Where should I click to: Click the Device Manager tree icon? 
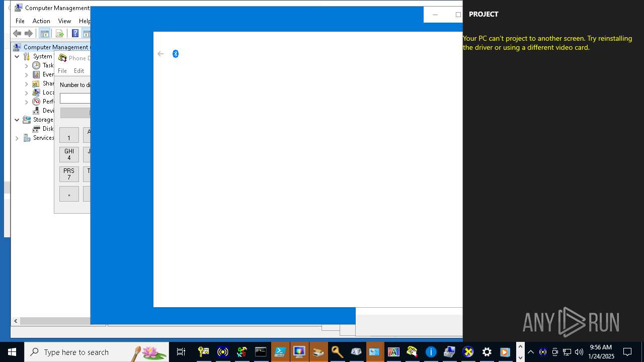(x=36, y=111)
